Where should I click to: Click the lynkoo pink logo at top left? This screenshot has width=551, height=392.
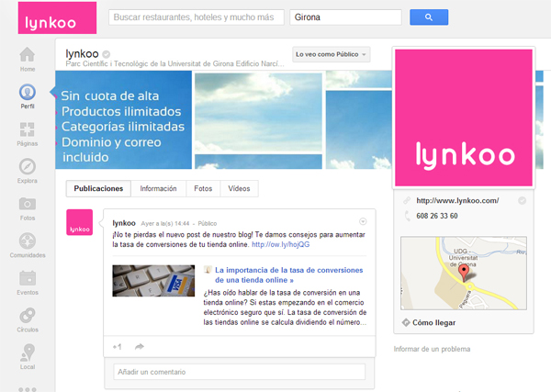[x=57, y=18]
